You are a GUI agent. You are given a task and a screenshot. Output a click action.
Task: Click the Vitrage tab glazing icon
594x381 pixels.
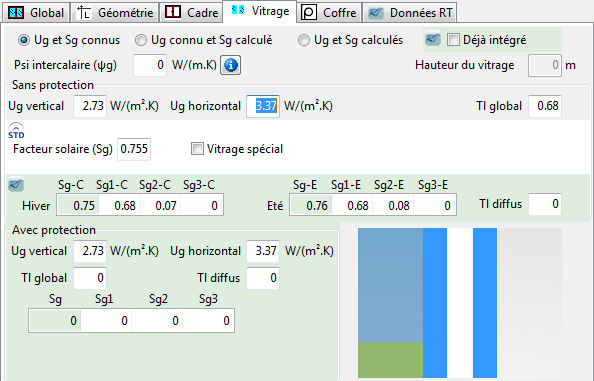[238, 10]
